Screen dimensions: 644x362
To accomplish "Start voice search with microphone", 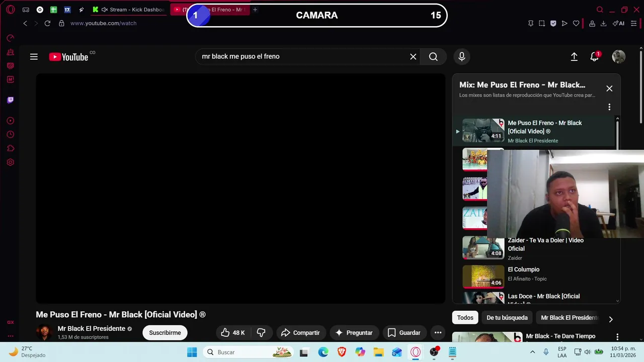I will pos(462,57).
